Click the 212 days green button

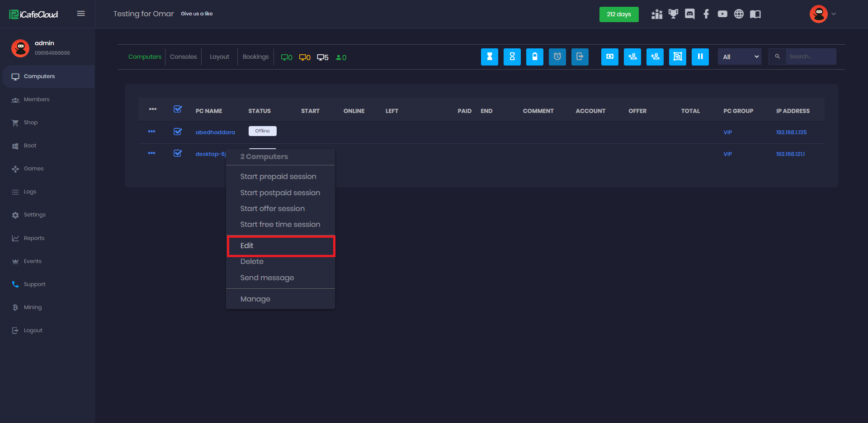(x=618, y=14)
